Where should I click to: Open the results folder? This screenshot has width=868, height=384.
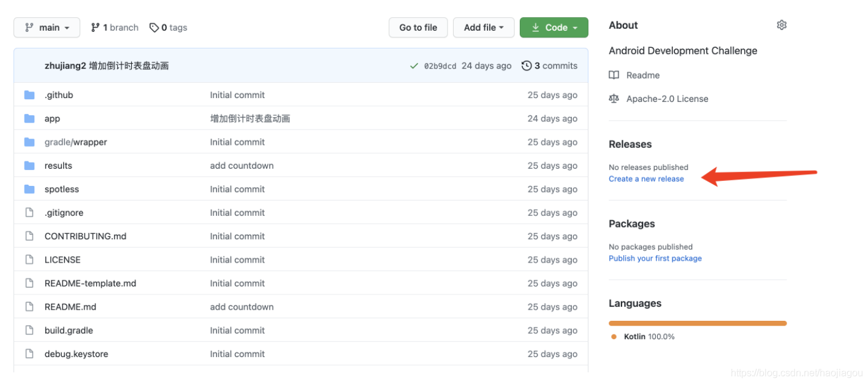coord(58,166)
